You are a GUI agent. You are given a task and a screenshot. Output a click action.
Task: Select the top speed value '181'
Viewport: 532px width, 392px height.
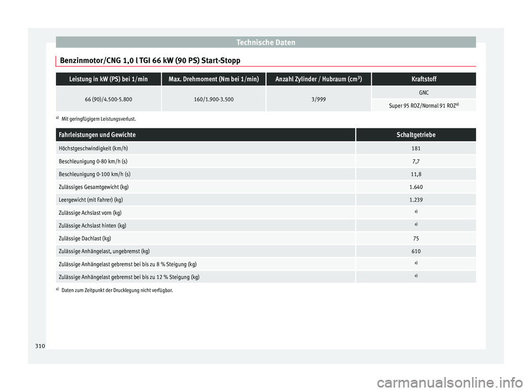(416, 148)
